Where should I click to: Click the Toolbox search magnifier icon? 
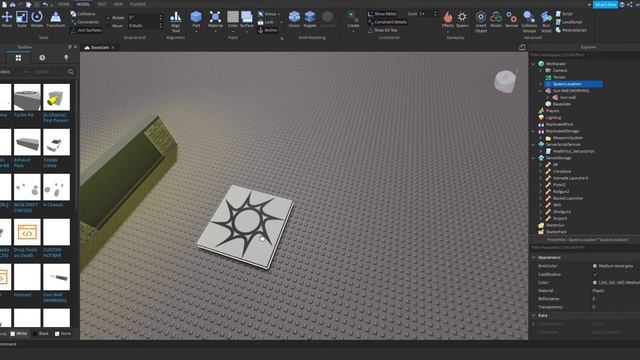(x=71, y=72)
